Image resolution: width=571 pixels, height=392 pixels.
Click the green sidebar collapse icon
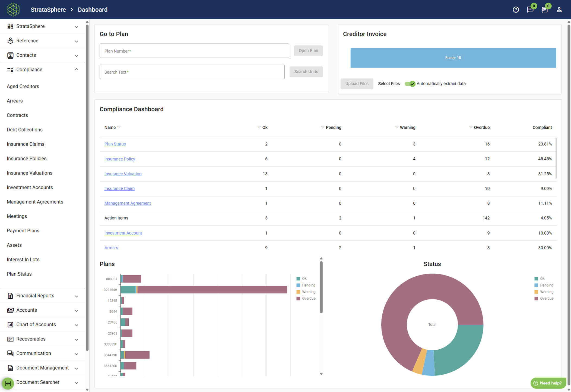click(8, 383)
